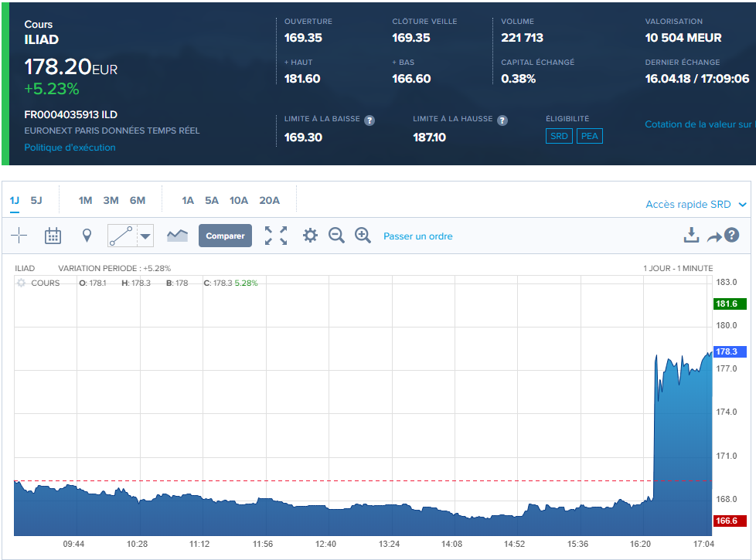This screenshot has width=756, height=560.
Task: Click the area chart type icon
Action: (177, 236)
